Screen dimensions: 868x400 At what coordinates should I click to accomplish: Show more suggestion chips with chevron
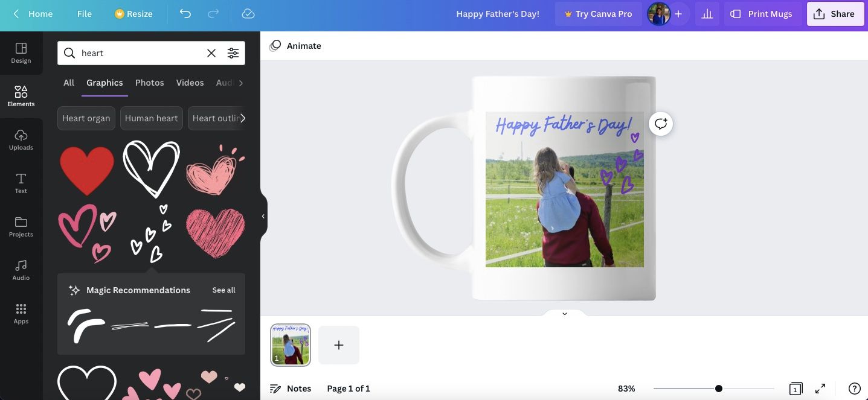pyautogui.click(x=243, y=118)
